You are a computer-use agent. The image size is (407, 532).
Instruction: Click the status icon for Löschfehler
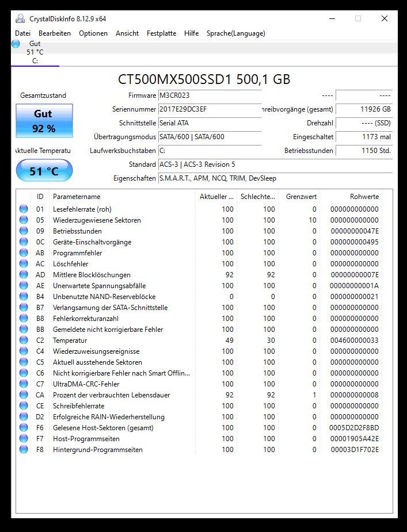click(24, 263)
